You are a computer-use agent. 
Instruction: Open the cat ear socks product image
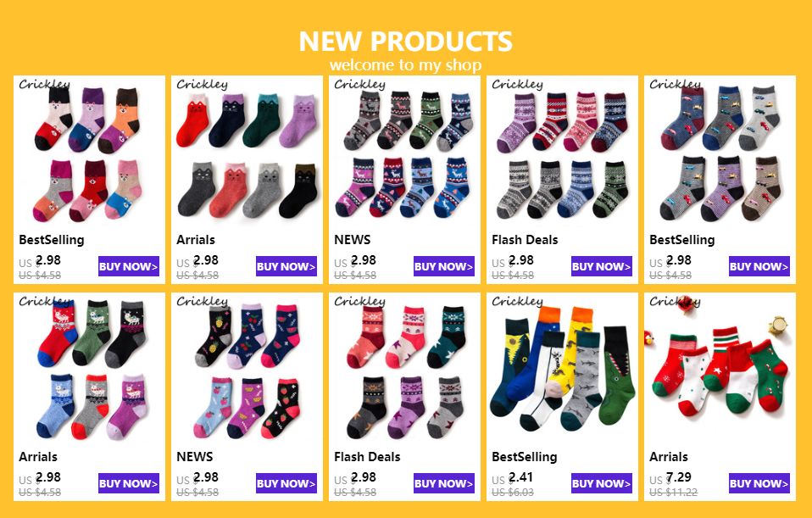coord(247,152)
